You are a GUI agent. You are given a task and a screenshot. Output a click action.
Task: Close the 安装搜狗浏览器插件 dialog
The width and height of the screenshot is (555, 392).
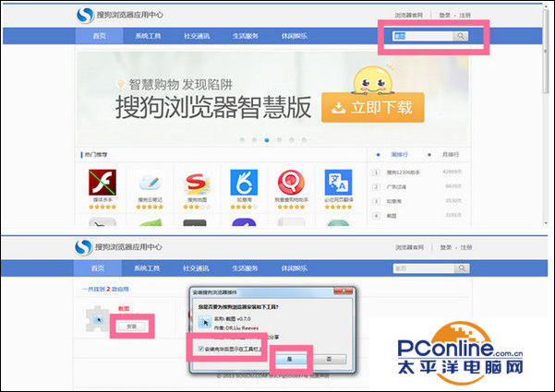[x=344, y=291]
